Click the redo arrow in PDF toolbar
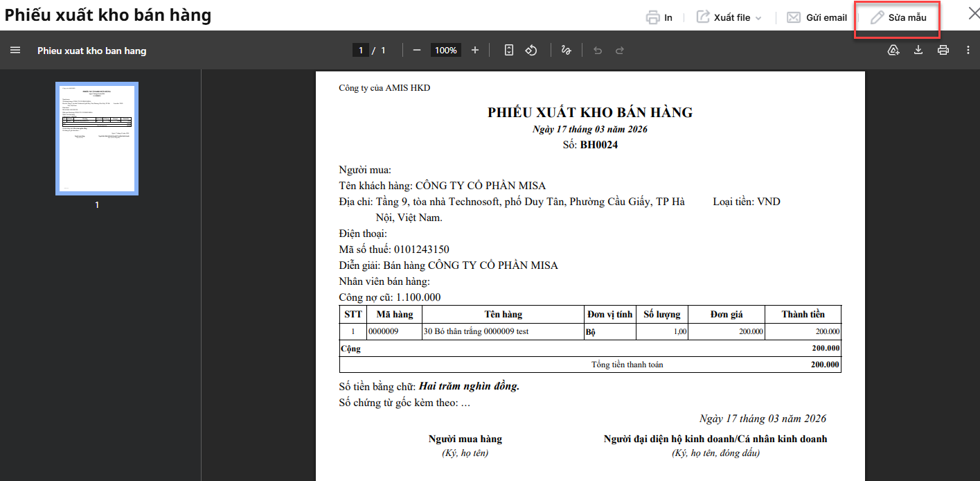 620,50
